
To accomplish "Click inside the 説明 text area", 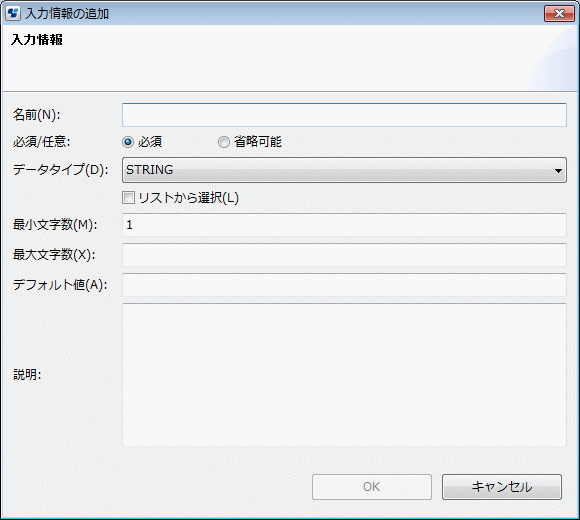I will [344, 375].
